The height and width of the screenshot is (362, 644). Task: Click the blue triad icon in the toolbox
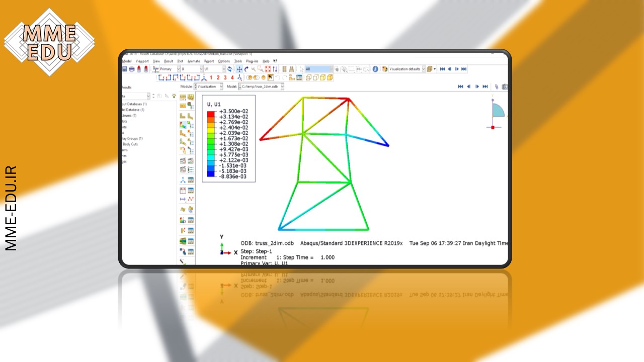[x=183, y=180]
